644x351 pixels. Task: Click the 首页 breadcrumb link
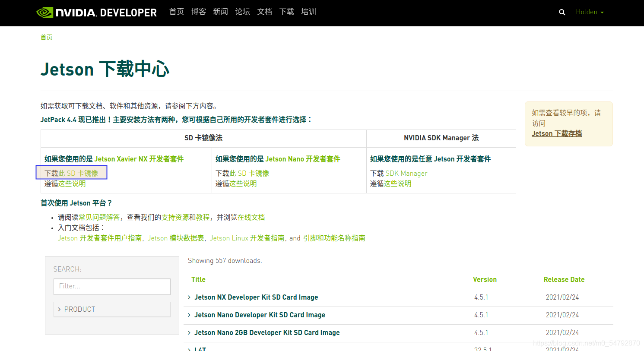click(x=47, y=37)
